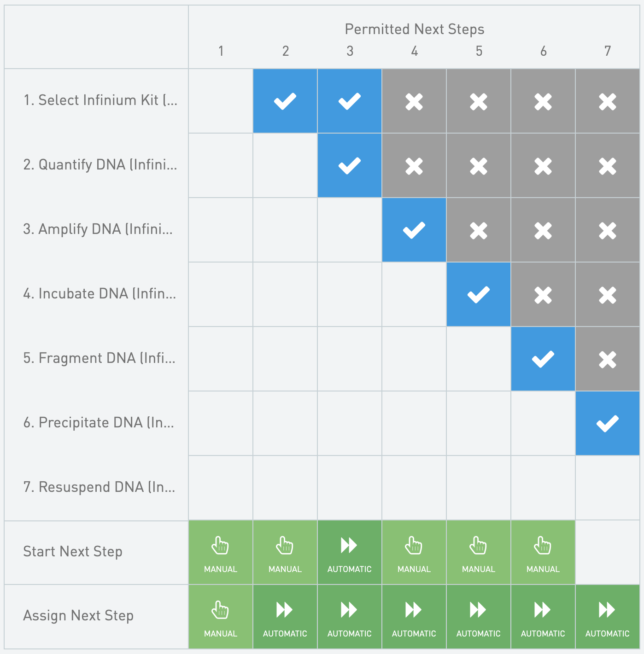Toggle checkmark for Precipitate DNA to step 7

click(x=608, y=423)
